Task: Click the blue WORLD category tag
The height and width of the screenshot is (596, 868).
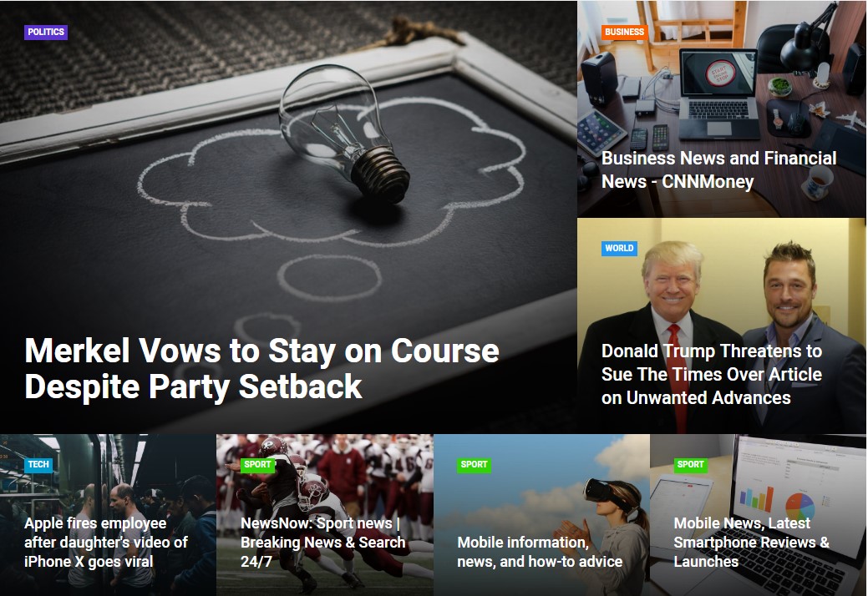Action: 619,248
